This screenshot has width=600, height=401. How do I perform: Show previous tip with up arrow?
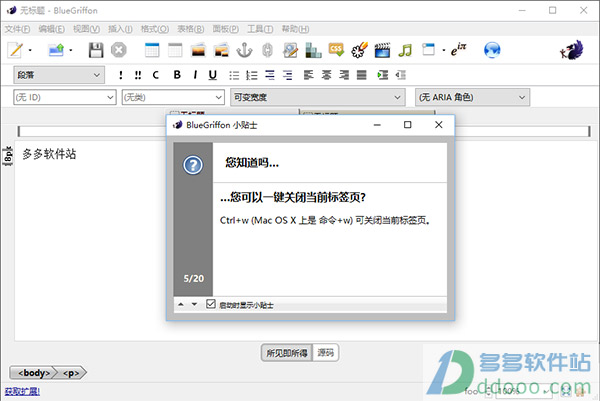(181, 305)
